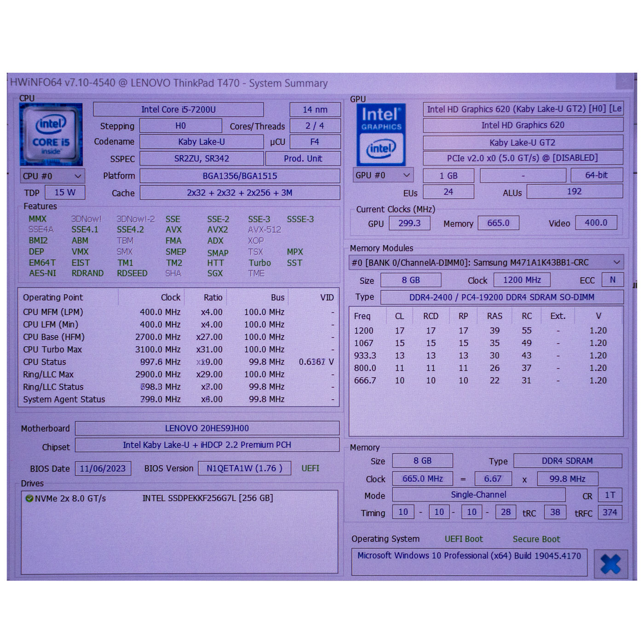Click the TDP 15 W value
The width and height of the screenshot is (644, 644).
coord(65,192)
